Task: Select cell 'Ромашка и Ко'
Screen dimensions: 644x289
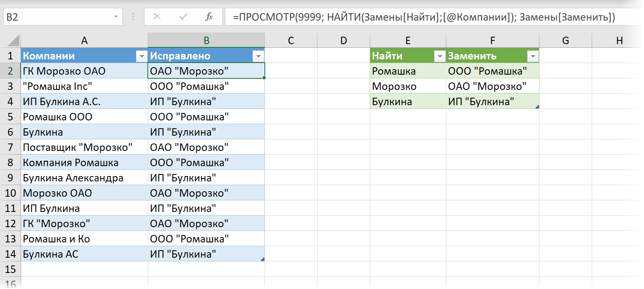Action: pos(84,239)
